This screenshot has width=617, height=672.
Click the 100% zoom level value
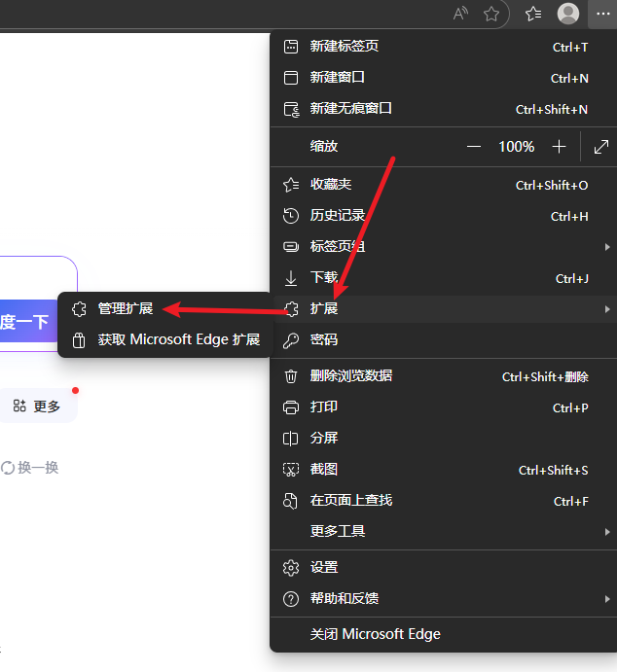[516, 147]
